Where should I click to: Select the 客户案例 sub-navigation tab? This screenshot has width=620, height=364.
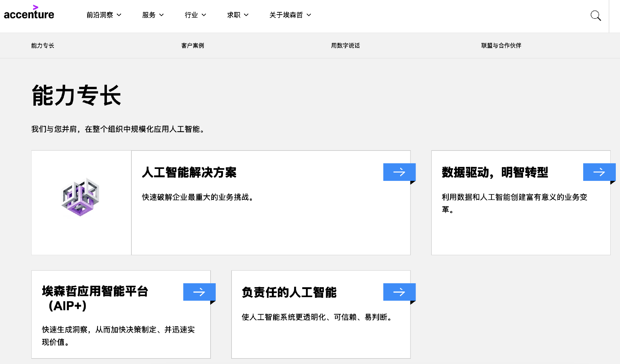point(192,46)
